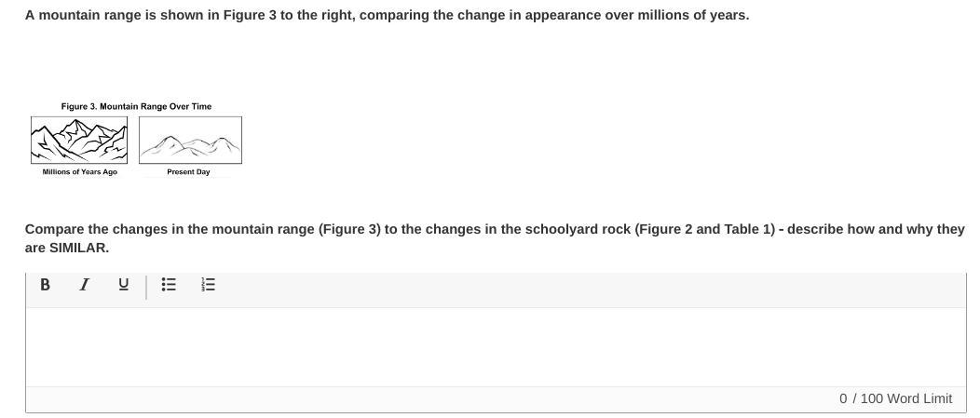Click the 0 / 100 Word Limit counter
The height and width of the screenshot is (418, 980).
point(895,398)
